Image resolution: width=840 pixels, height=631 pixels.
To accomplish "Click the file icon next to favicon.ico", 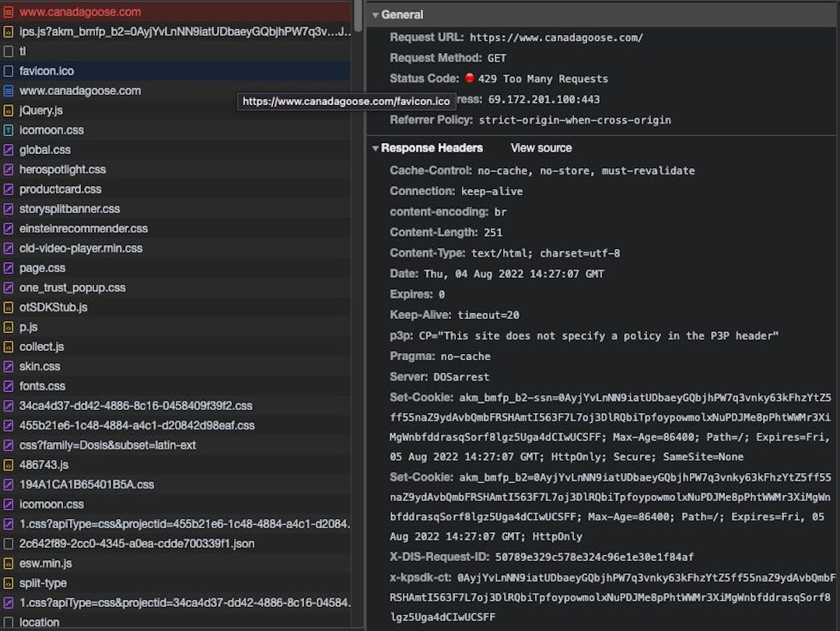I will pyautogui.click(x=9, y=71).
